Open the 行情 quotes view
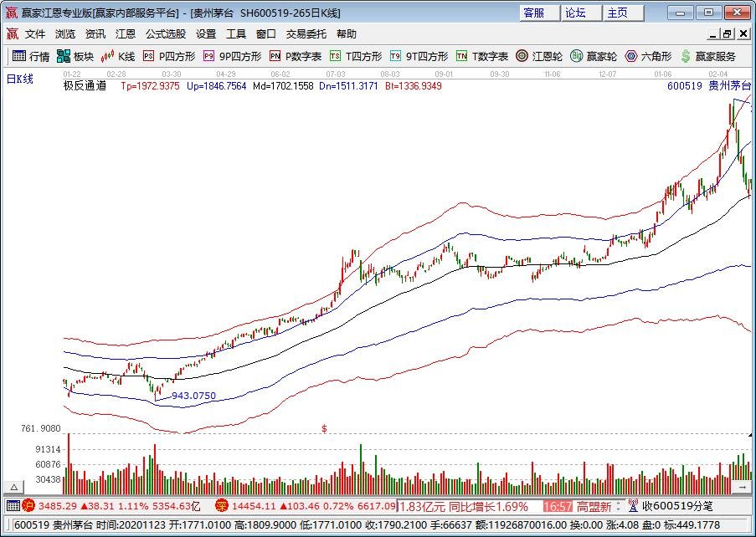 [31, 56]
